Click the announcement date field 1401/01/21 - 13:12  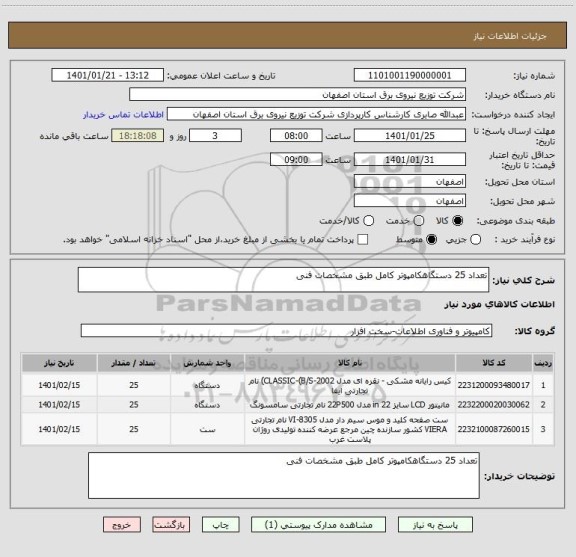pyautogui.click(x=108, y=75)
